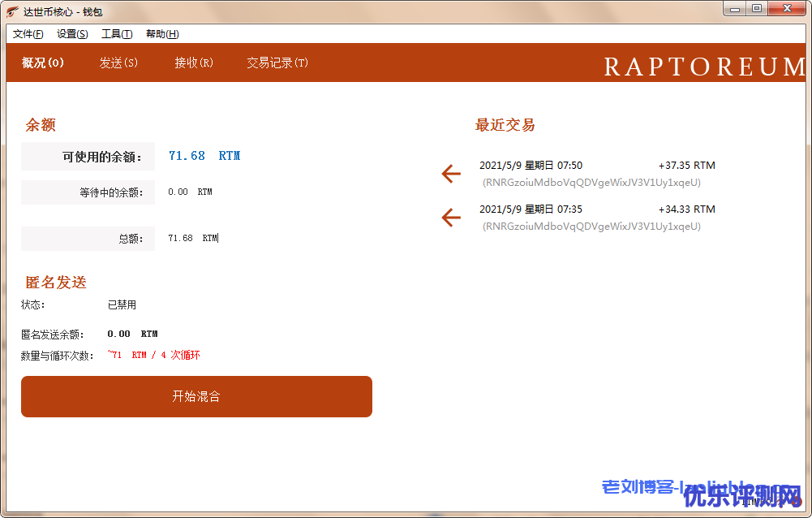Click the RAPTOREUM logo in the header

704,67
